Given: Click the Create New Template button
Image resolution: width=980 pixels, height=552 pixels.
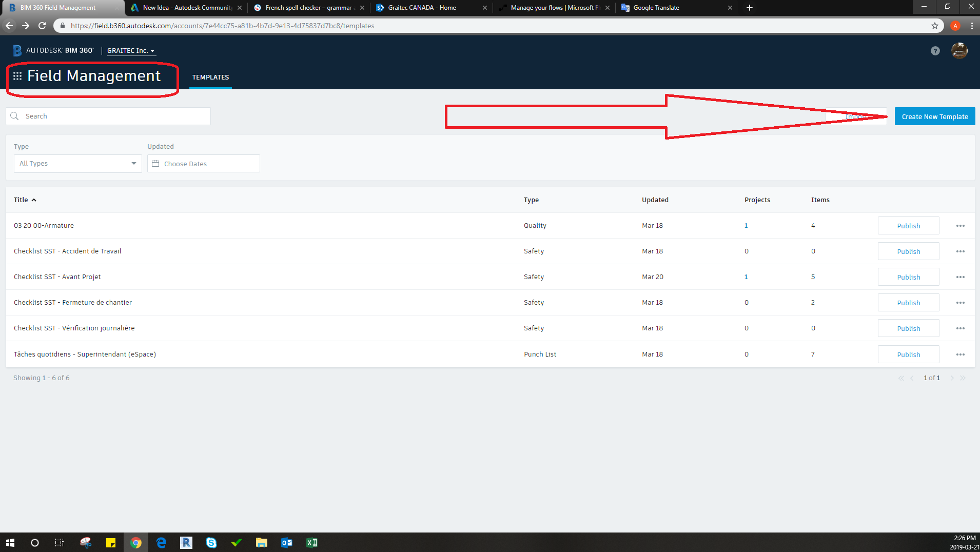Looking at the screenshot, I should pyautogui.click(x=934, y=116).
